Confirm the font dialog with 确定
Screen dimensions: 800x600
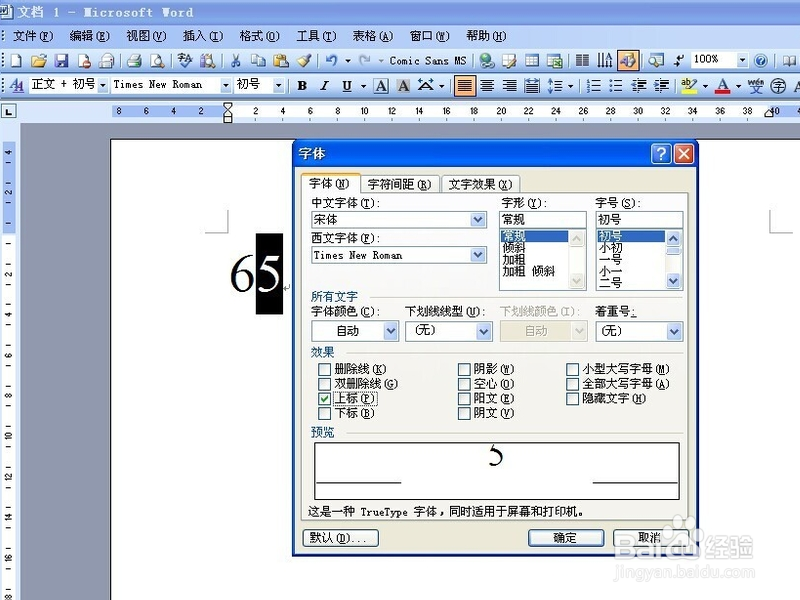tap(565, 537)
